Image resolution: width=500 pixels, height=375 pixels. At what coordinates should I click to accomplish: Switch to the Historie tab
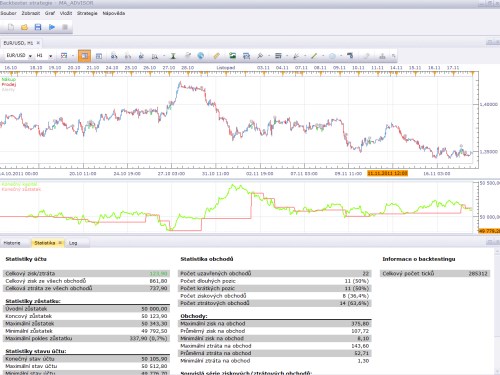click(x=12, y=243)
